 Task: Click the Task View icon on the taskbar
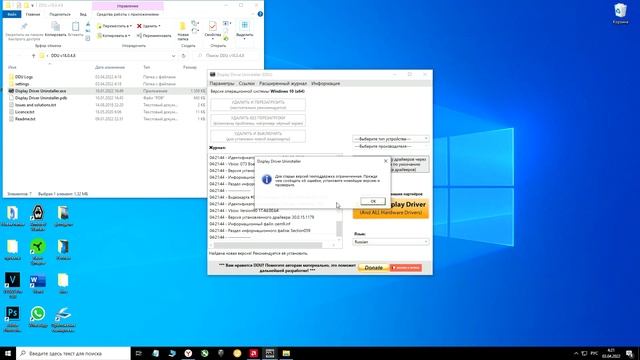point(138,353)
